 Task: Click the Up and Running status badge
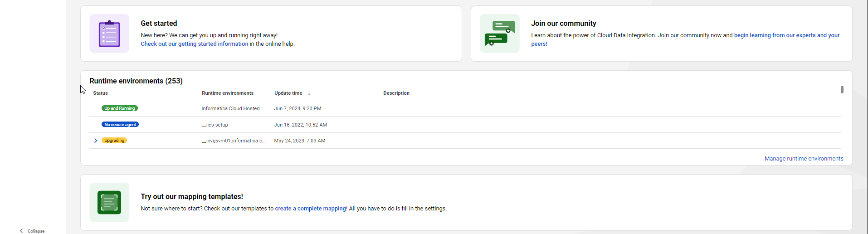tap(120, 108)
